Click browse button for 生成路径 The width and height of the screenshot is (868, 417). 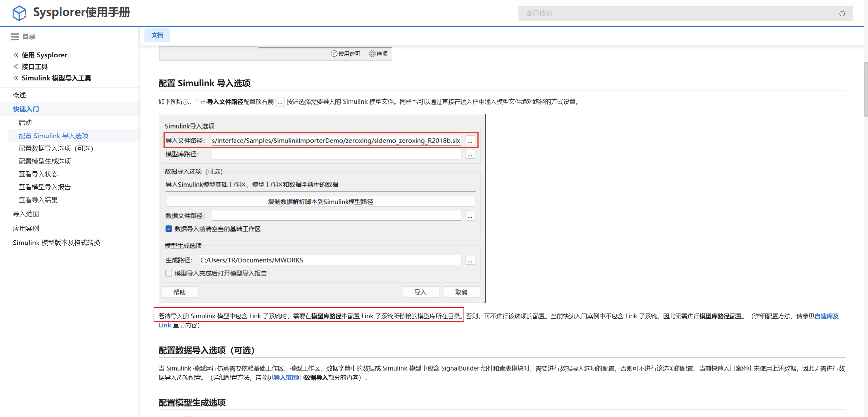[470, 260]
